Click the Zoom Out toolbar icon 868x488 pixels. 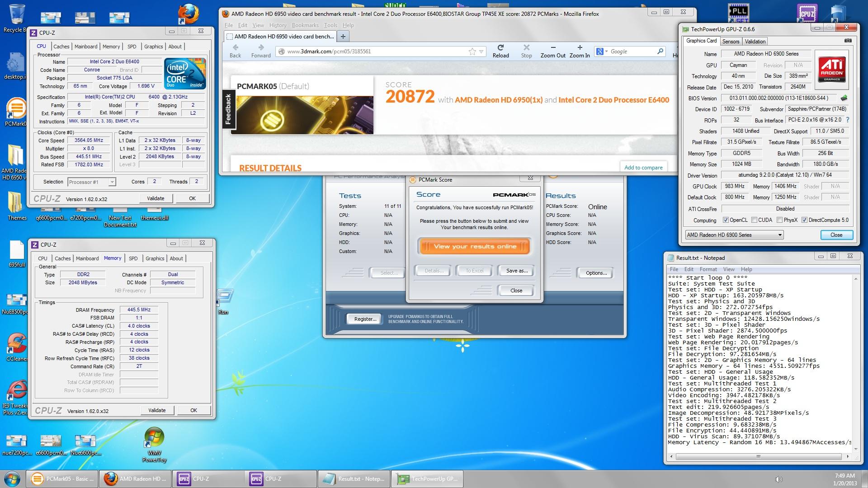coord(553,51)
